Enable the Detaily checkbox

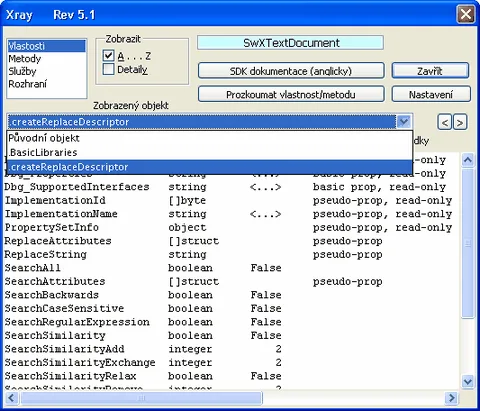[x=109, y=69]
